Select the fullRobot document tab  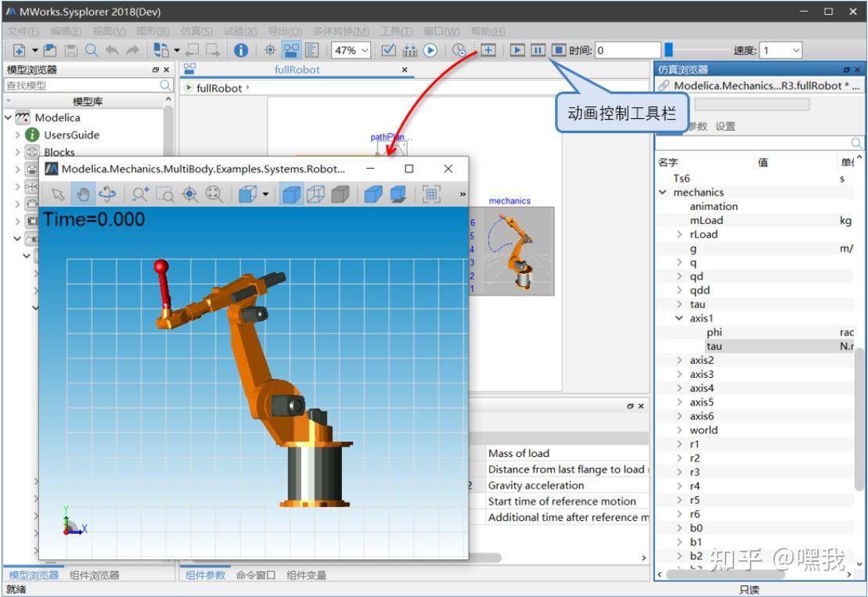click(297, 70)
